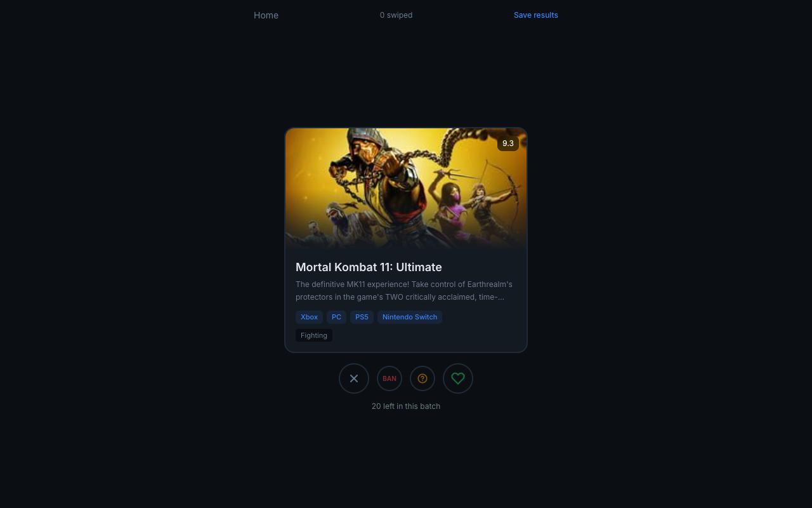Click the PS5 platform tag

pos(362,317)
